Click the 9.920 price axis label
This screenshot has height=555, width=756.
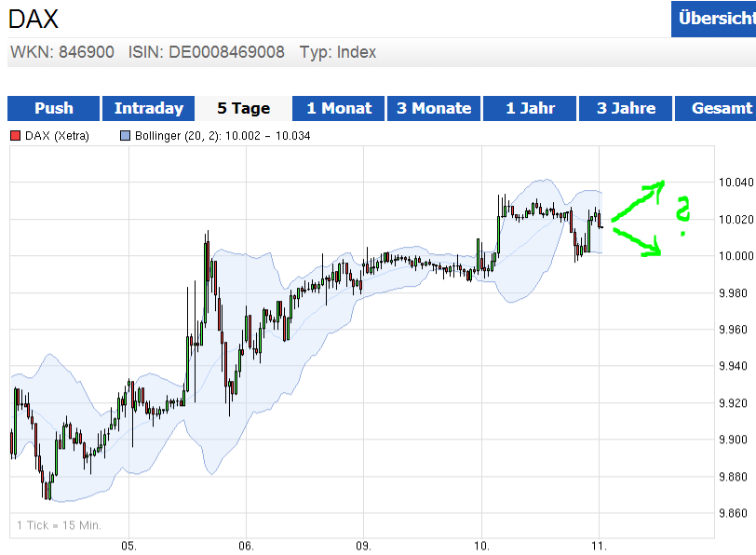(733, 402)
